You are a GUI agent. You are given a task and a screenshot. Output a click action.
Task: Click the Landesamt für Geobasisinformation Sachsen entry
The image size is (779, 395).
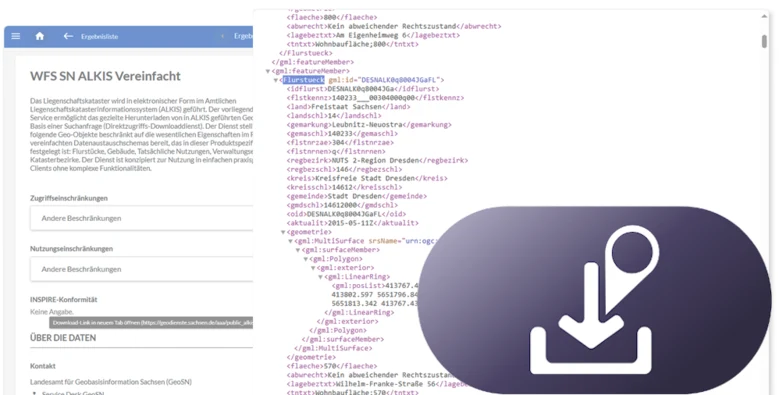pos(111,382)
